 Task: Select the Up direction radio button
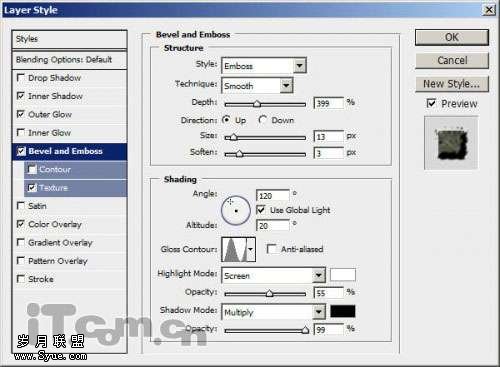click(x=226, y=120)
